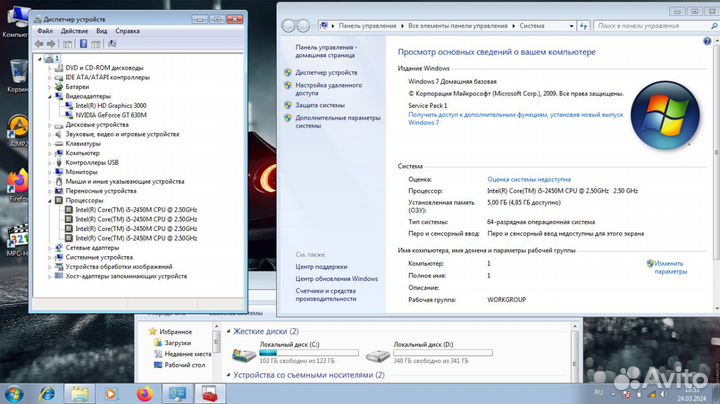Click Переносные устройства icon
This screenshot has height=404, width=720.
point(58,191)
